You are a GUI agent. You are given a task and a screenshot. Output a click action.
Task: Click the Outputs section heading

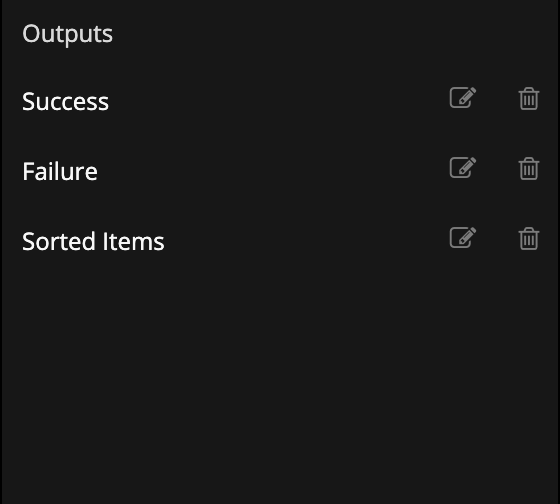point(68,34)
